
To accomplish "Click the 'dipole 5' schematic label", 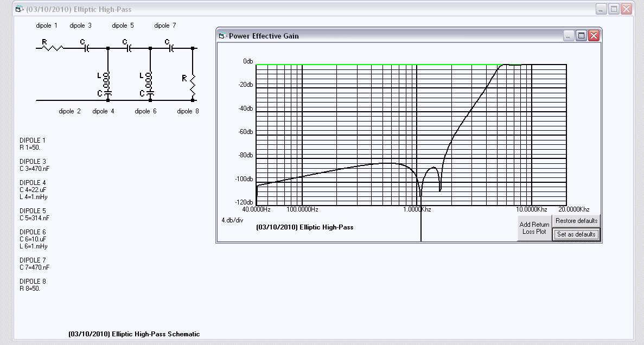I will click(x=123, y=25).
